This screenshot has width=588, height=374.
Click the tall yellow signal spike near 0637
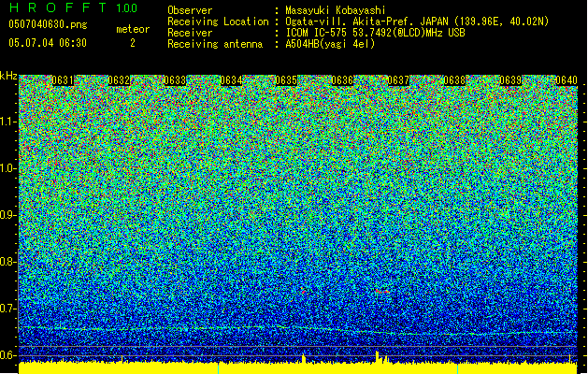378,357
